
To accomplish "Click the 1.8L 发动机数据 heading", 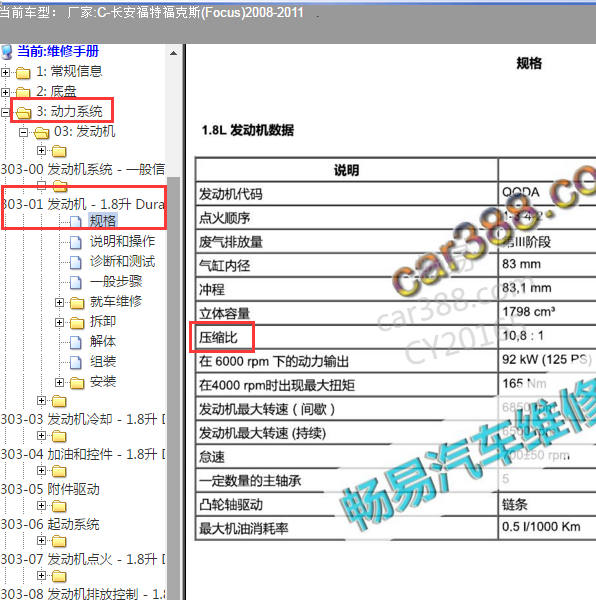I will [248, 130].
